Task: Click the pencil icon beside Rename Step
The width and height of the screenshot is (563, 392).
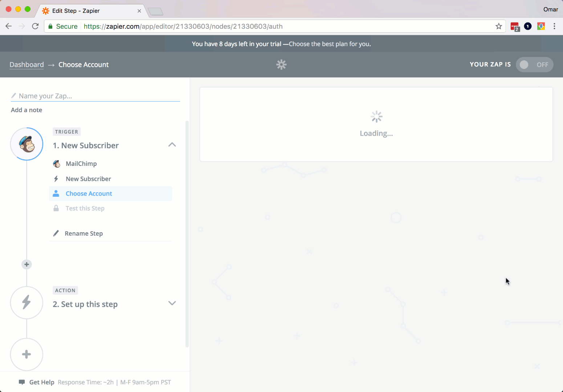Action: click(x=56, y=233)
